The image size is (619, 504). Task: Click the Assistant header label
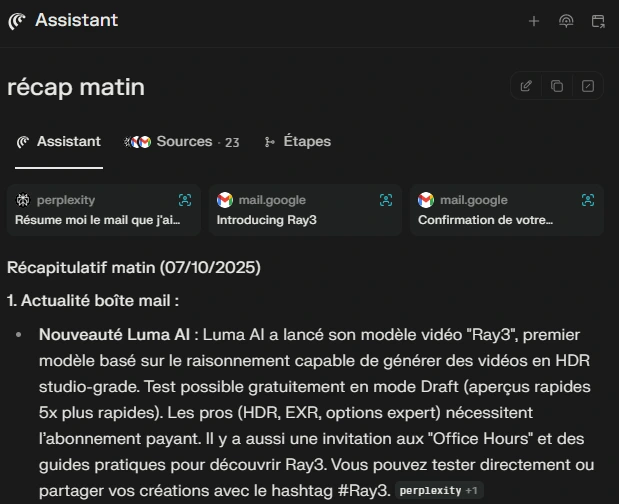pyautogui.click(x=76, y=20)
